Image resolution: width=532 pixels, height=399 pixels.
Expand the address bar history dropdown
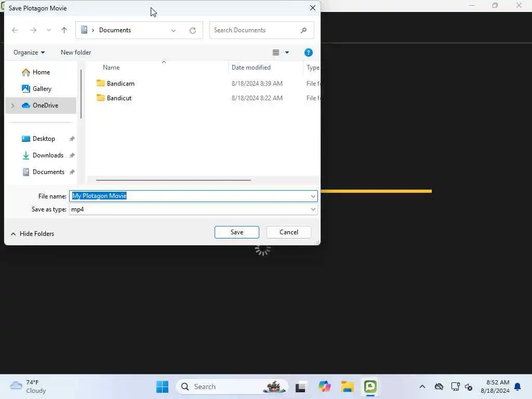[174, 31]
